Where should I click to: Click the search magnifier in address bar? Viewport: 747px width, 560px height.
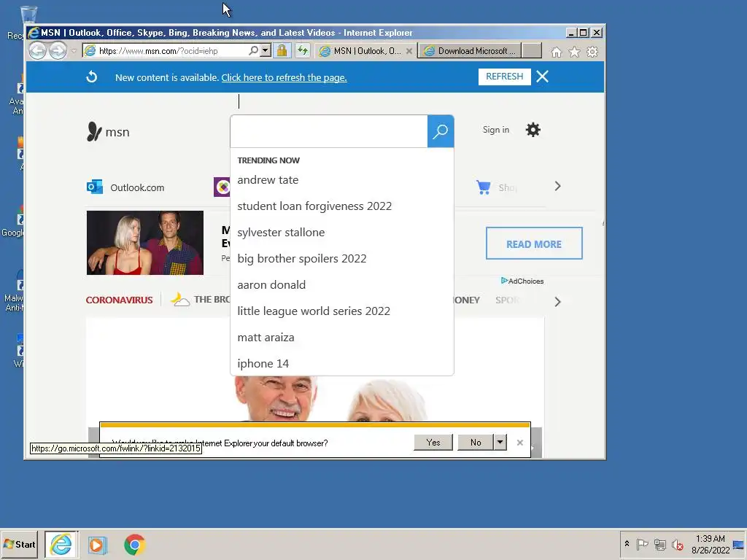253,50
